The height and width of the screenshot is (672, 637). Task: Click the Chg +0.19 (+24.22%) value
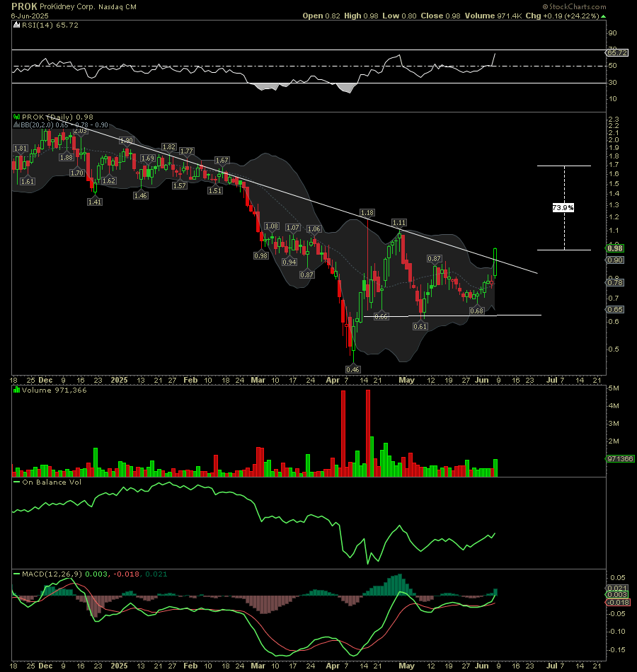(562, 16)
